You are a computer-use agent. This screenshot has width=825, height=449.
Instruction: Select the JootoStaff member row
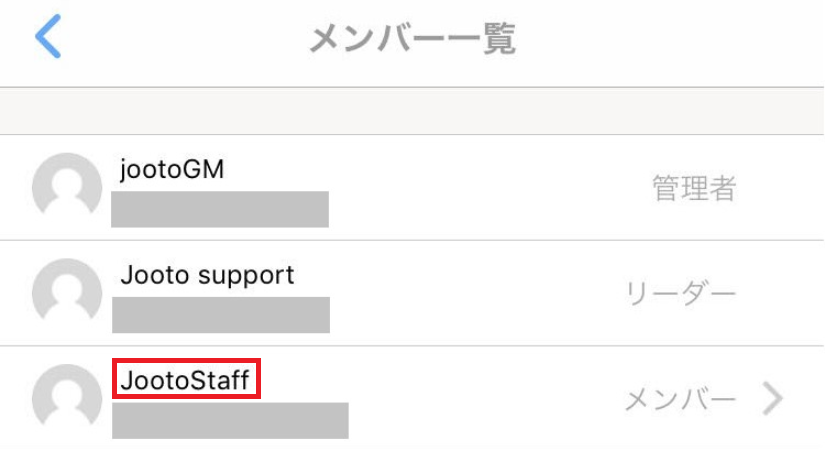pyautogui.click(x=412, y=398)
